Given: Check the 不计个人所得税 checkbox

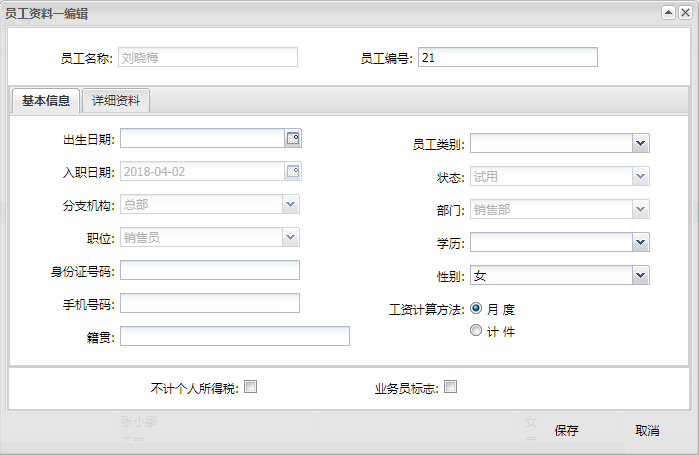Looking at the screenshot, I should (251, 387).
